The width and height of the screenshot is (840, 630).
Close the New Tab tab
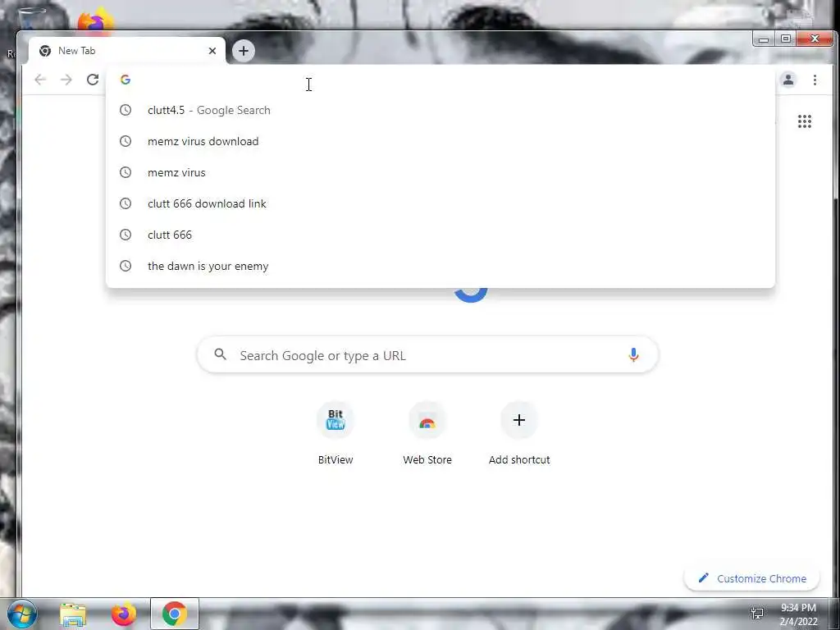(212, 51)
